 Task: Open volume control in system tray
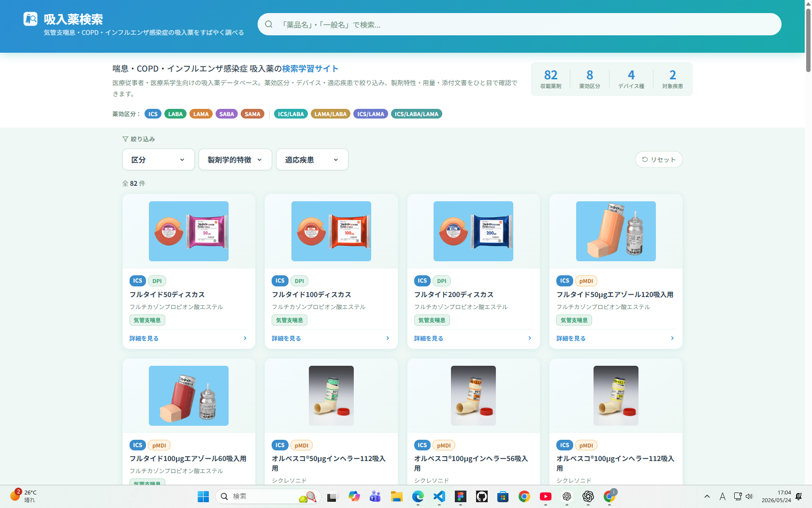749,496
